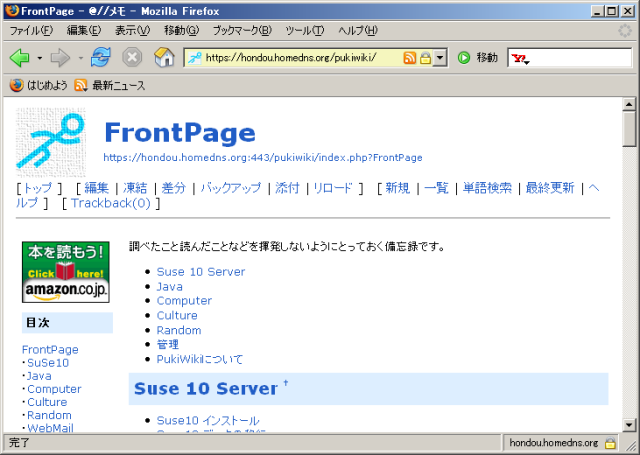Click the green Back arrow button
Viewport: 640px width, 455px height.
click(20, 58)
